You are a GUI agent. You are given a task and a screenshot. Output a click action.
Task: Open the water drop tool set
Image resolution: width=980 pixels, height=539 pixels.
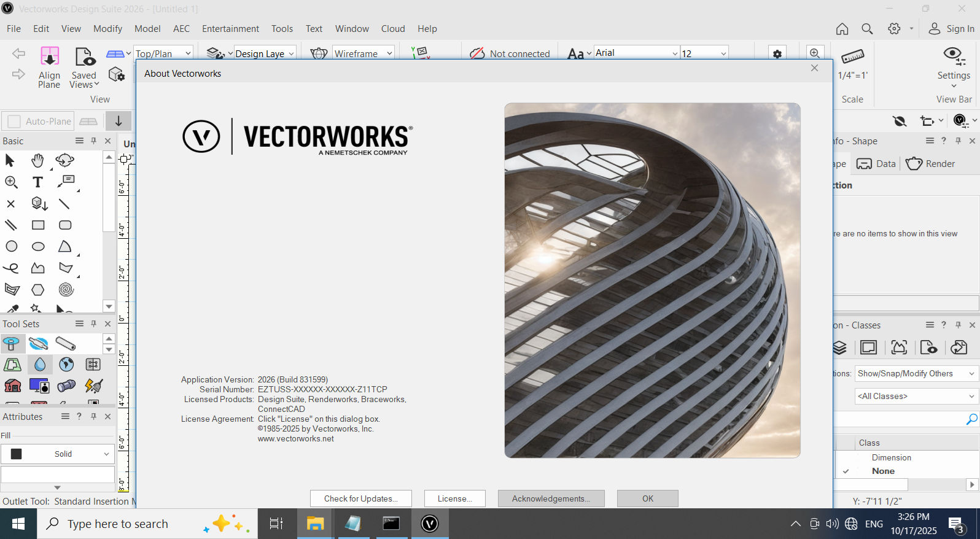point(40,365)
